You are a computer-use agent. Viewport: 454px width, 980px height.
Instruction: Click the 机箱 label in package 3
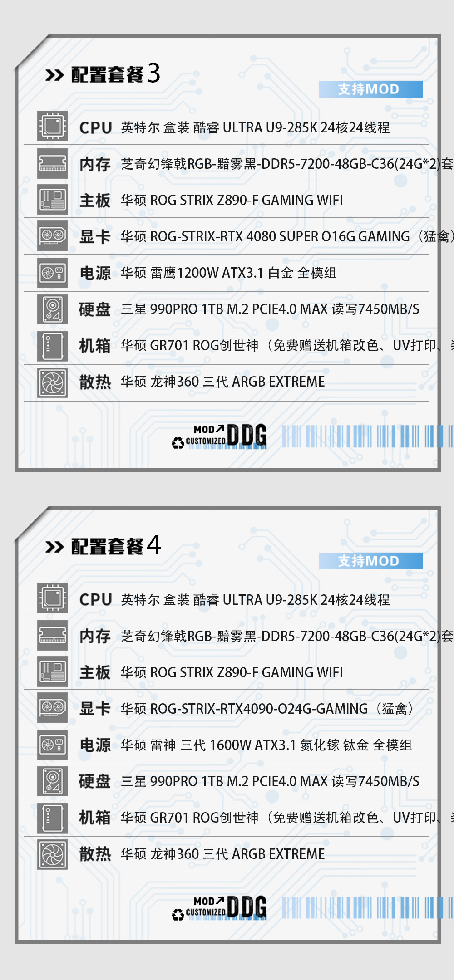point(95,346)
